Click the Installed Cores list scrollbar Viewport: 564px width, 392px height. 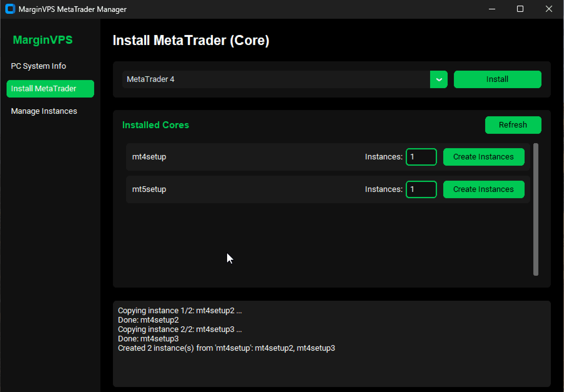coord(536,209)
